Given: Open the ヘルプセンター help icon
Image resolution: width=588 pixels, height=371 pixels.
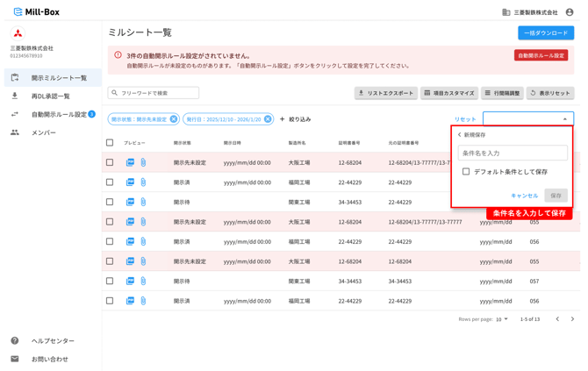Looking at the screenshot, I should pos(15,340).
